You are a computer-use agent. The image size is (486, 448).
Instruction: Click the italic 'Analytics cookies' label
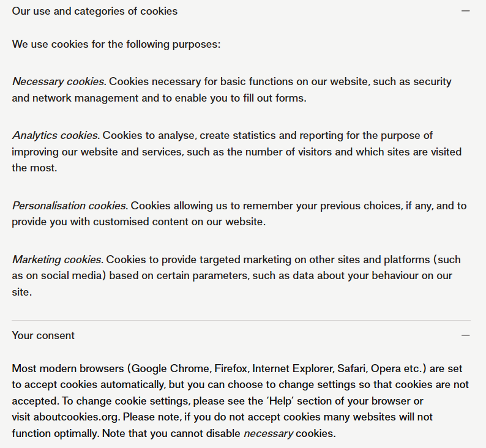tap(55, 135)
